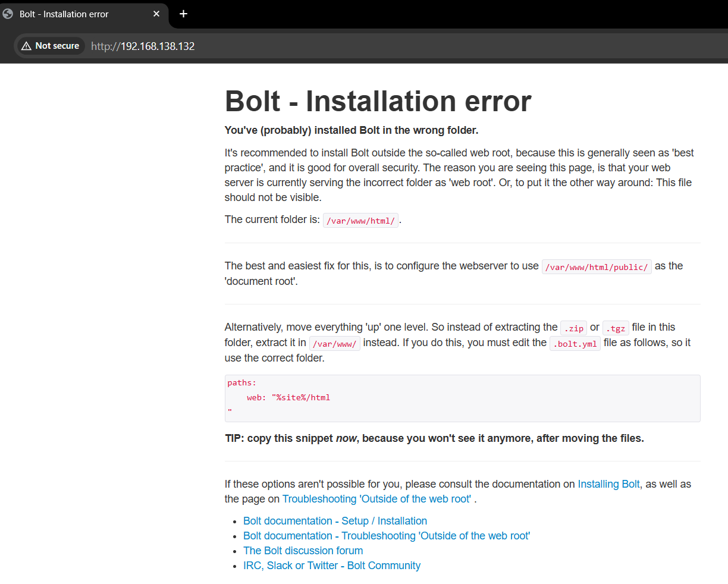
Task: Click the /var/www/html/public/ path code
Action: click(597, 267)
